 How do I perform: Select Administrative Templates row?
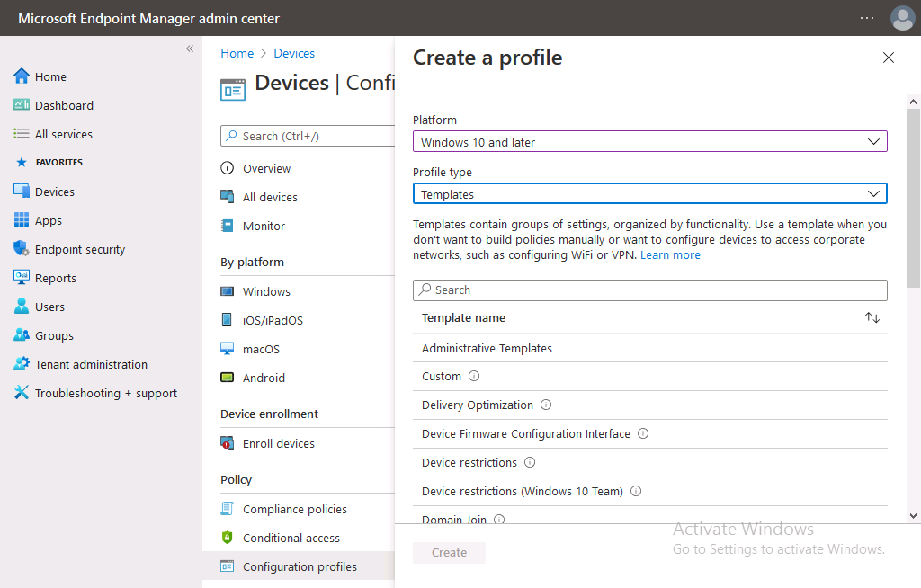point(649,348)
